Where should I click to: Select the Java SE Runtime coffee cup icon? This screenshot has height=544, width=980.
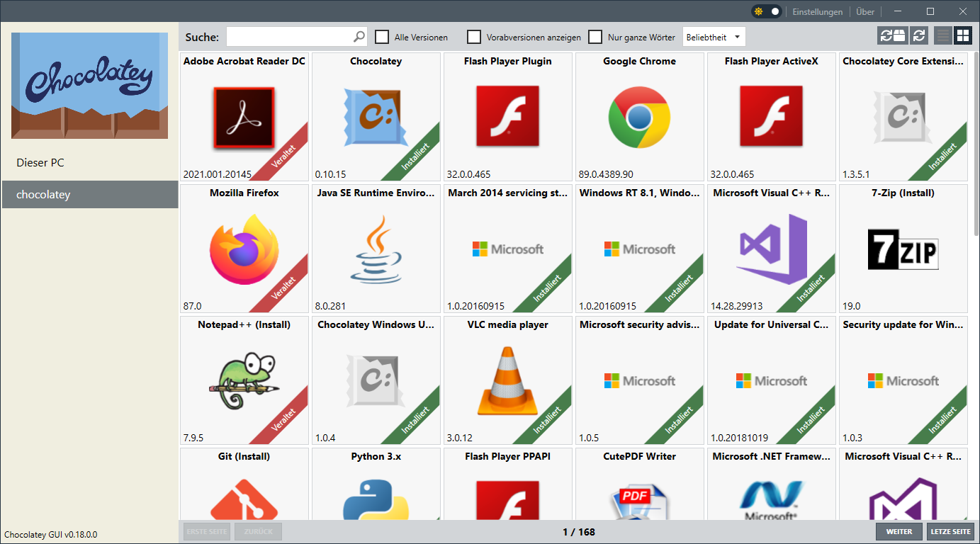click(376, 249)
